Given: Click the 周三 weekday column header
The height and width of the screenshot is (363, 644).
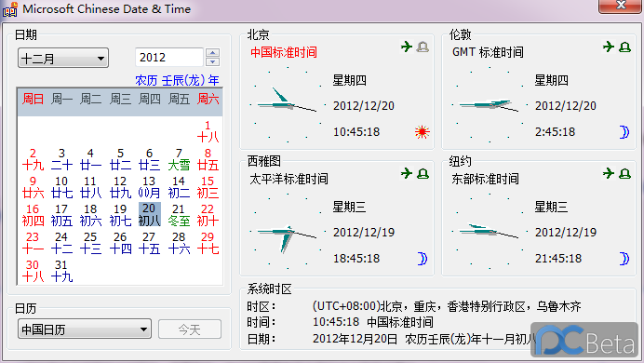Looking at the screenshot, I should (x=120, y=99).
